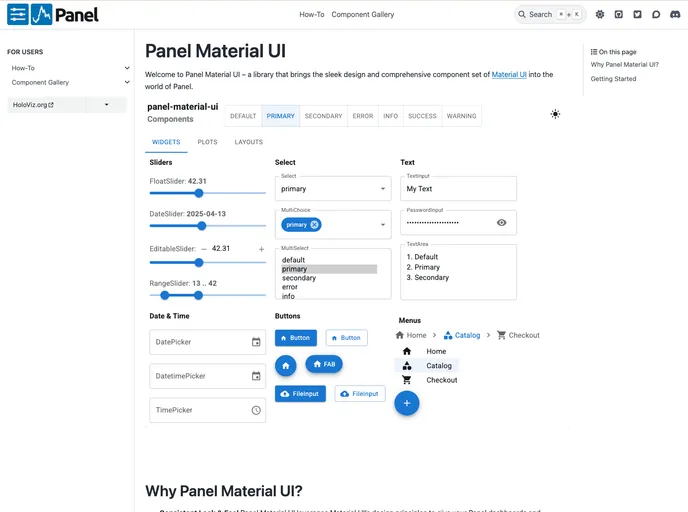Select secondary in the MultiSelect list
Image resolution: width=688 pixels, height=512 pixels.
tap(329, 278)
